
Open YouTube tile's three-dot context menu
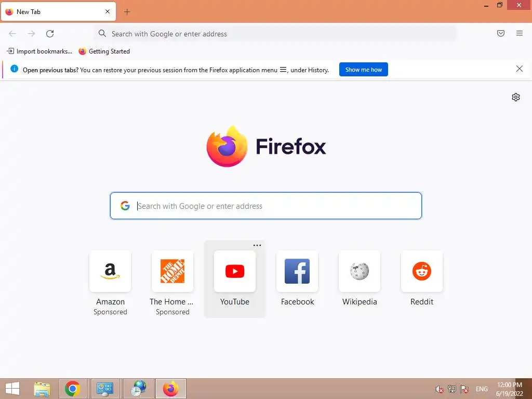(257, 245)
